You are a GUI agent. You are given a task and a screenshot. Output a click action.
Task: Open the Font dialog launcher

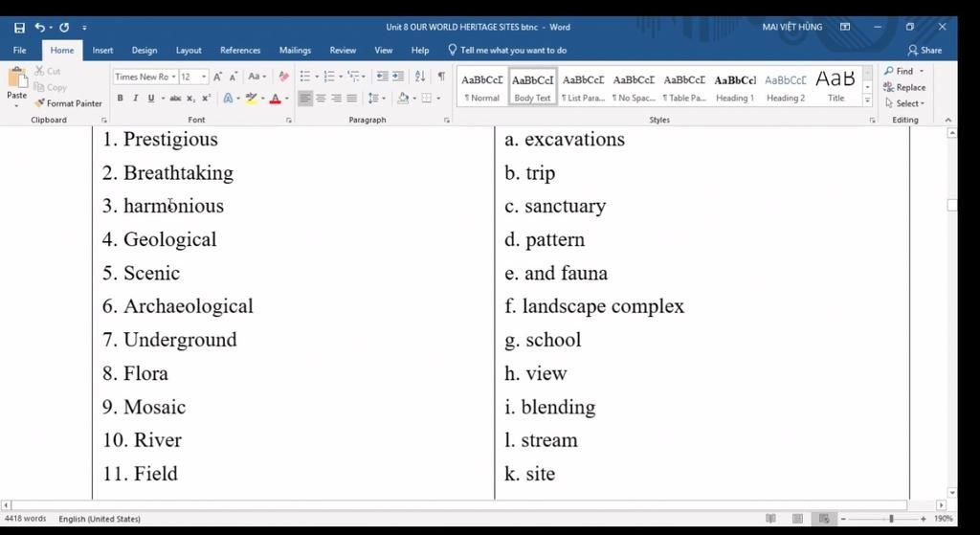(x=289, y=120)
